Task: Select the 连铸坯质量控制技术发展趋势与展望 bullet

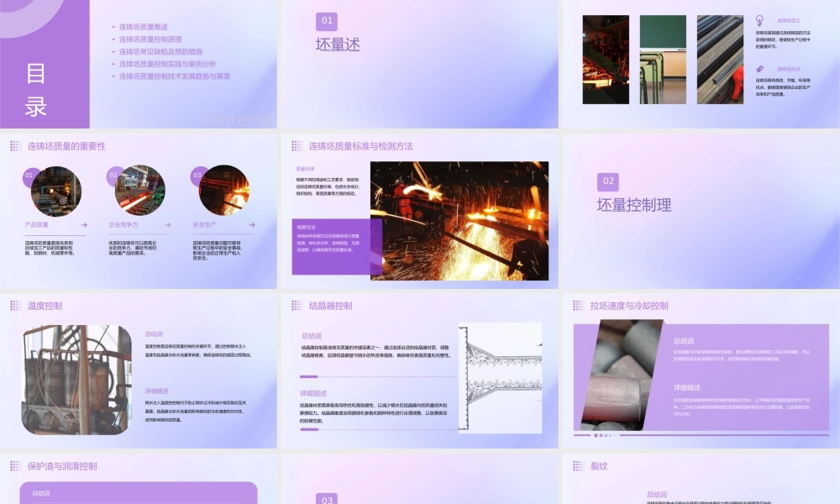Action: [x=174, y=76]
